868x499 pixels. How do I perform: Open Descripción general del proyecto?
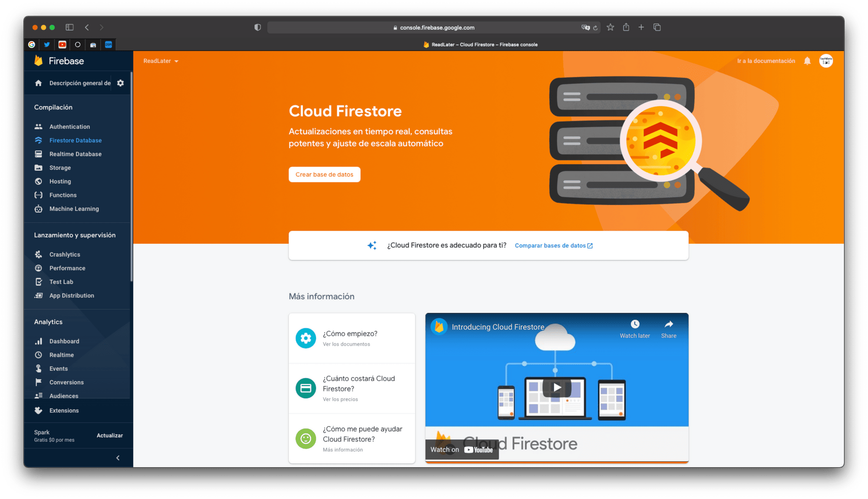tap(80, 83)
